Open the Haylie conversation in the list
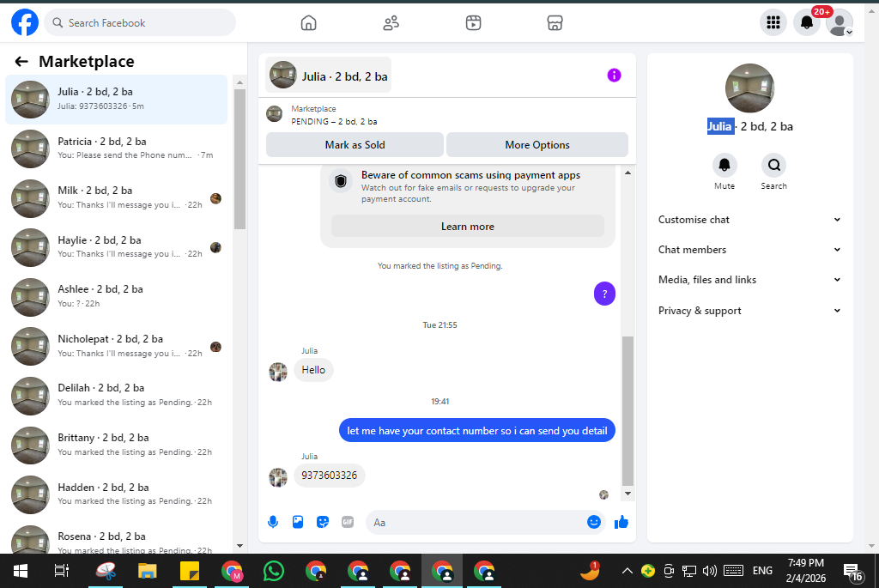 click(117, 247)
